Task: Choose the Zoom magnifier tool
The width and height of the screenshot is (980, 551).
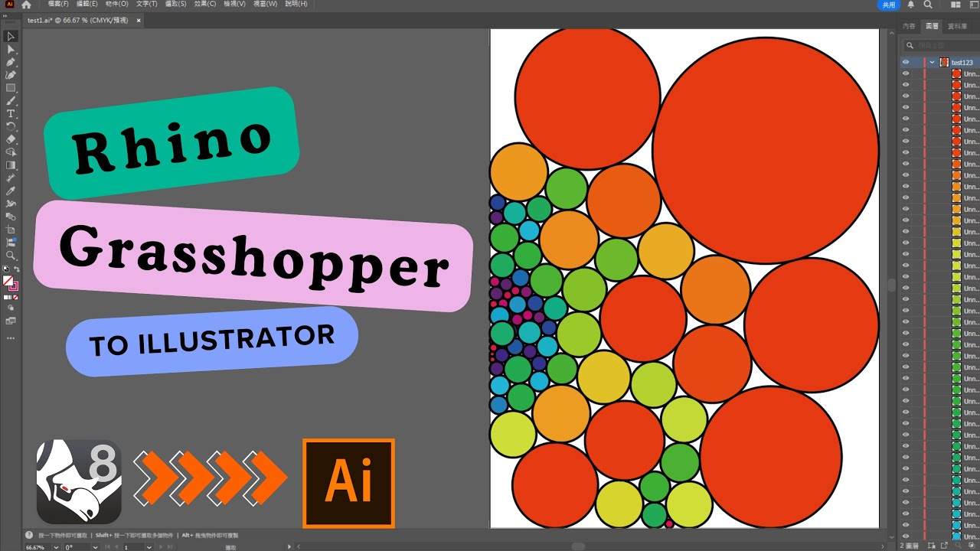Action: coord(11,256)
